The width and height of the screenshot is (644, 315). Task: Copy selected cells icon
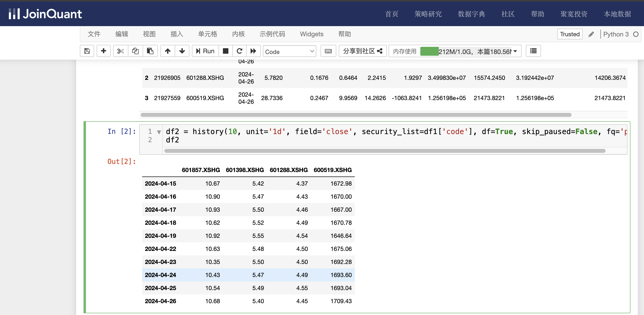[x=135, y=51]
